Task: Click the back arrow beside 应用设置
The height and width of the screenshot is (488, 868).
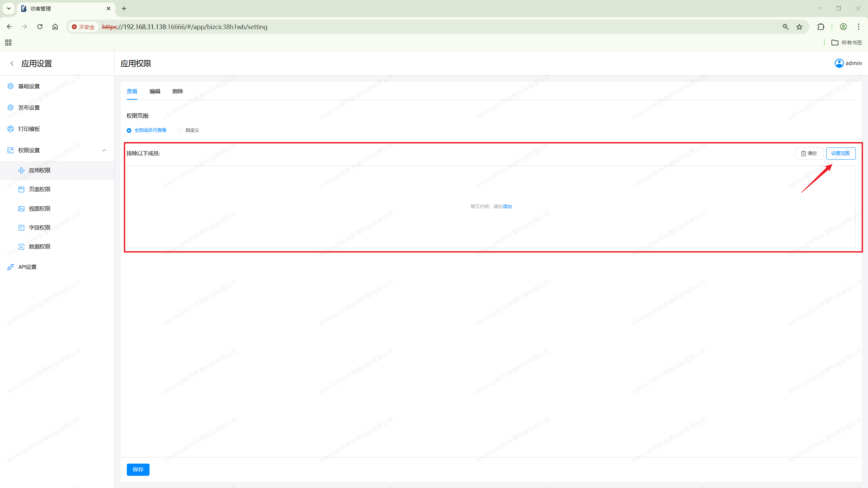Action: 12,63
